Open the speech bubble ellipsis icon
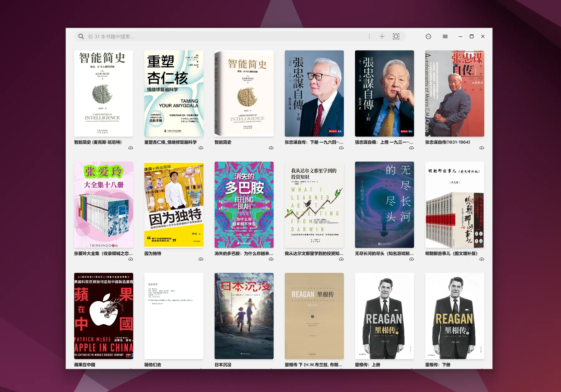The width and height of the screenshot is (561, 392). [x=428, y=36]
